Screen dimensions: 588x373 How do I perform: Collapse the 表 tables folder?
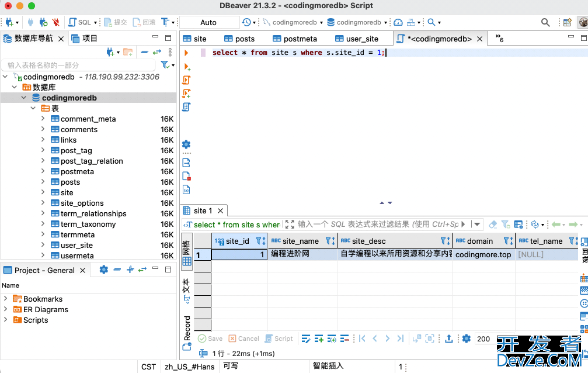33,108
